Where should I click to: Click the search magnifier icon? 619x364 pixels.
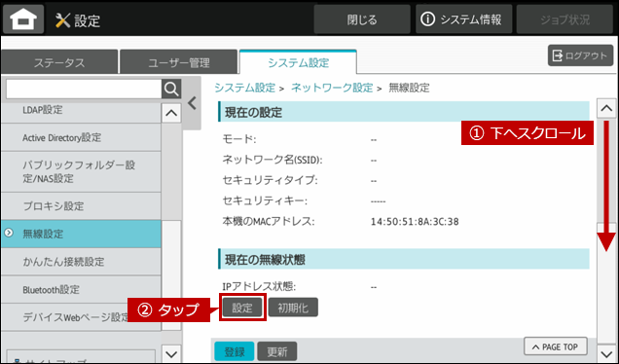tap(171, 90)
